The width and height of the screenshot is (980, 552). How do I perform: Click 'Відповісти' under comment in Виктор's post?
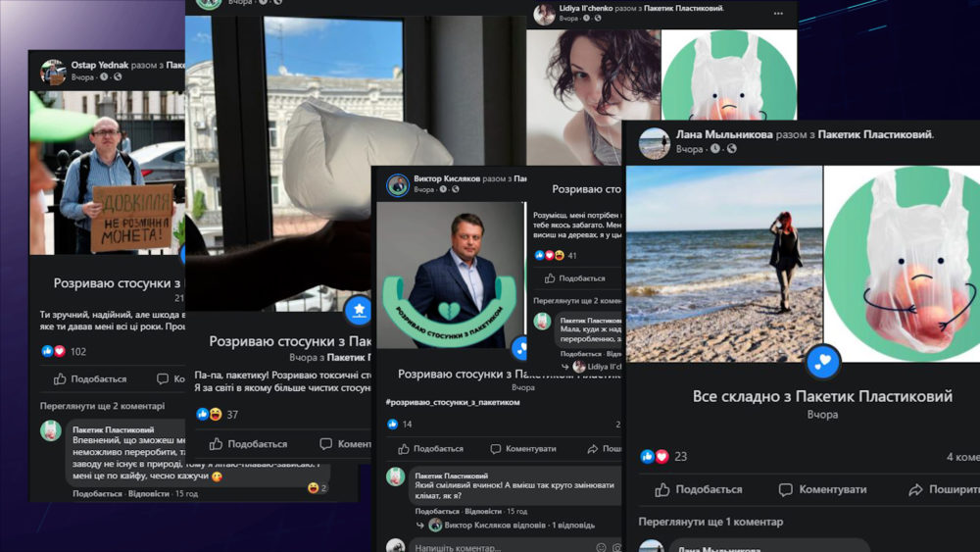(x=483, y=511)
